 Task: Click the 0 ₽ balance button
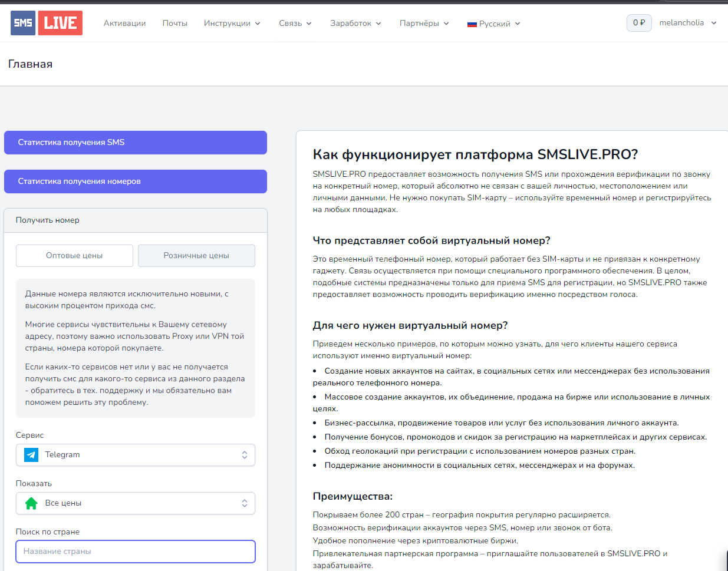639,23
